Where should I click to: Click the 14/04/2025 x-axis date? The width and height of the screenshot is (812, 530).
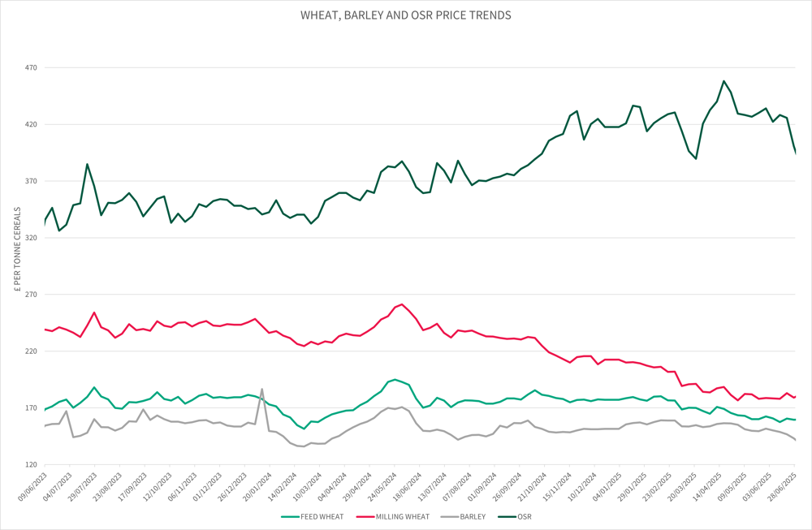[x=706, y=485]
